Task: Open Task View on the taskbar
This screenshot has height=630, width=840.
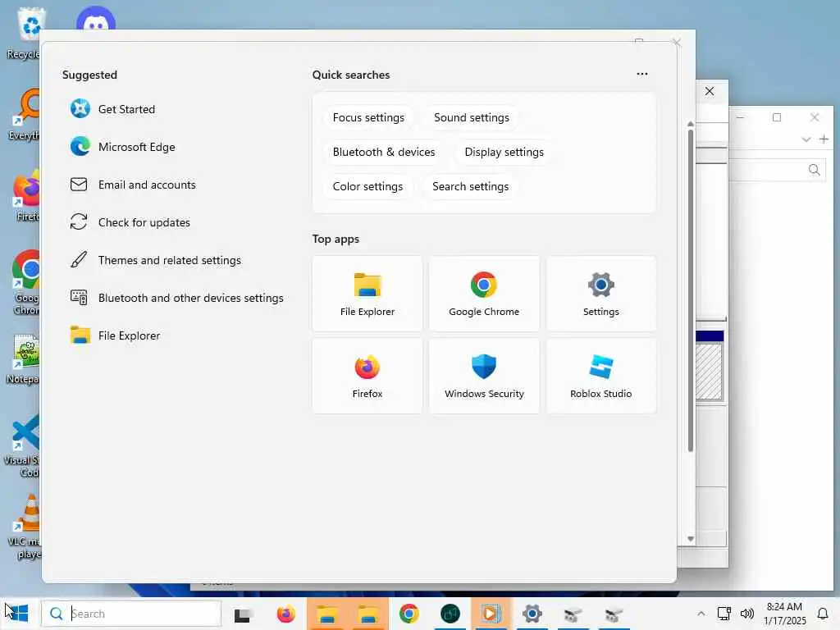Action: tap(243, 614)
